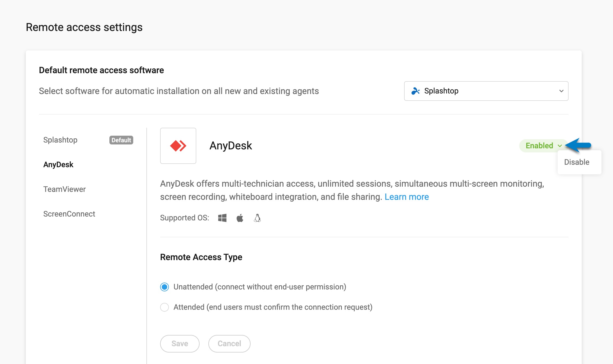
Task: Select AnyDesk in the software list
Action: pos(58,164)
